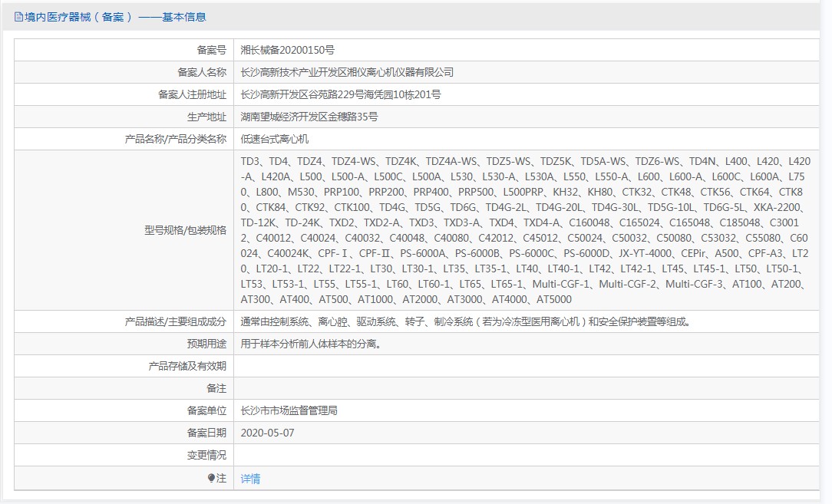Click the 备案号 label cell
This screenshot has height=504, width=832.
click(x=124, y=50)
